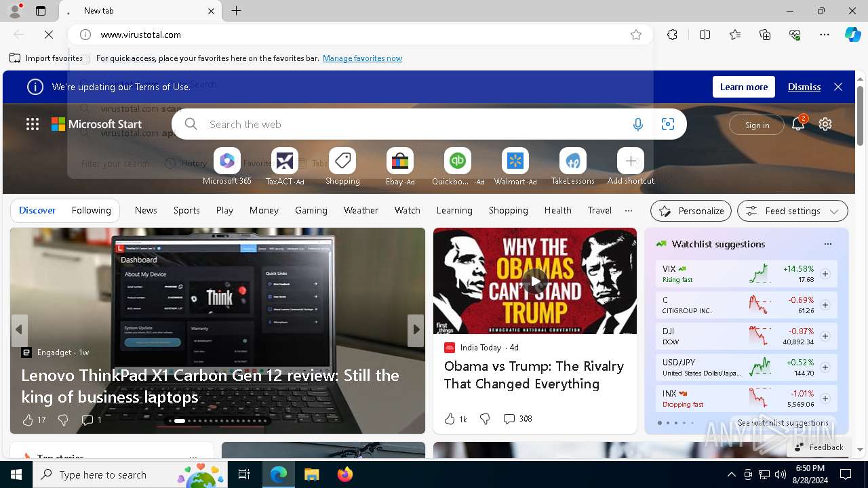Viewport: 868px width, 488px height.
Task: Open Task View on taskbar
Action: click(x=244, y=474)
